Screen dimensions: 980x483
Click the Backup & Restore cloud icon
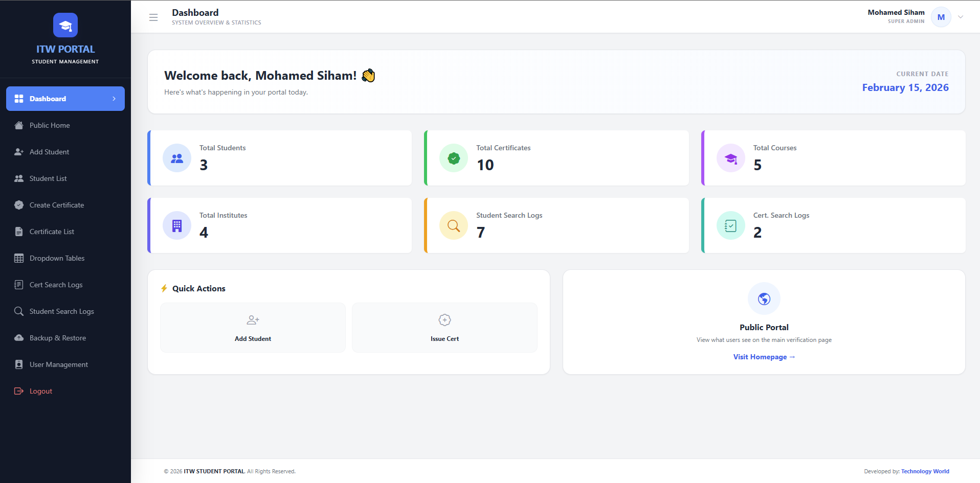19,337
